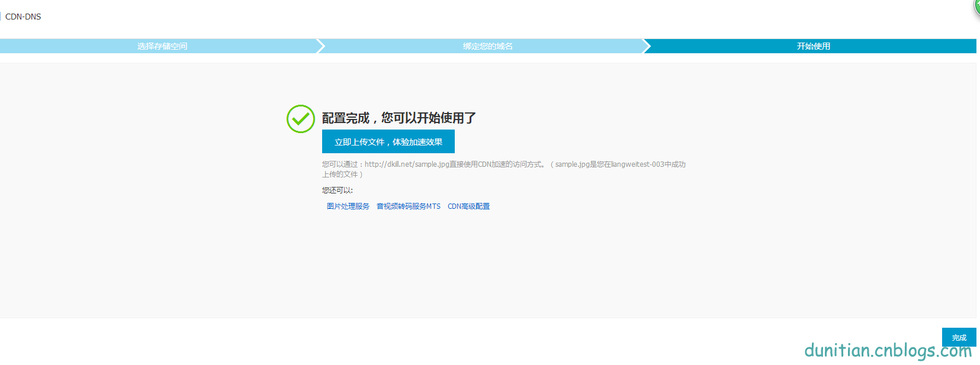Viewport: 980px width, 365px height.
Task: Click the 您还可以: label
Action: pyautogui.click(x=338, y=190)
